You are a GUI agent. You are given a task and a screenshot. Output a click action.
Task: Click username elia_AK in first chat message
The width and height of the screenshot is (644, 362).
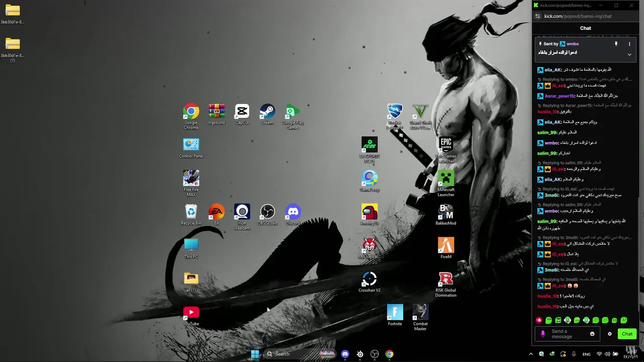(553, 70)
